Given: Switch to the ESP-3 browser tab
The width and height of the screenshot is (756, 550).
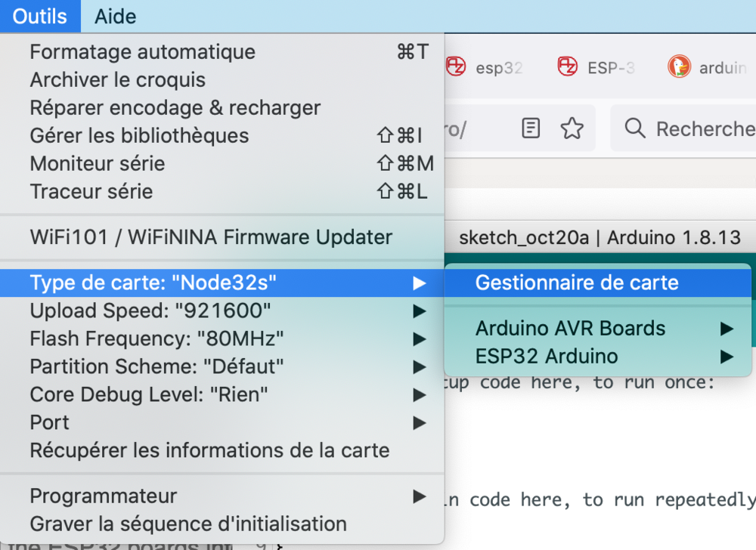Looking at the screenshot, I should 596,67.
